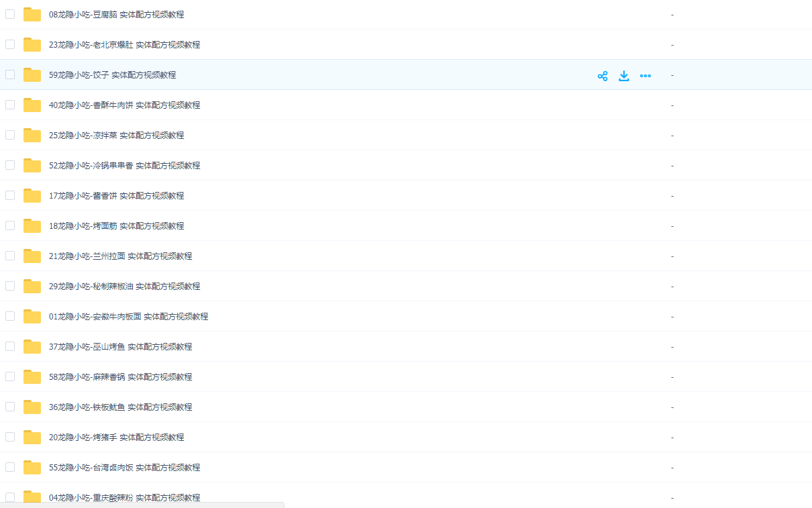Open the 36龙隐小吃-铁板鱿鱼 folder name
812x508 pixels.
point(120,407)
